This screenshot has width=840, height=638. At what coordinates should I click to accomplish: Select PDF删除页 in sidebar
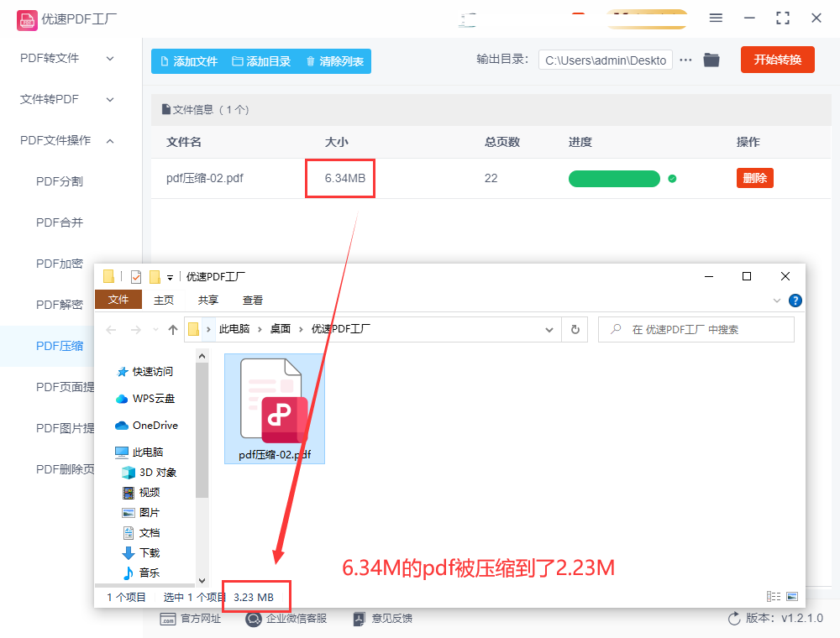(x=65, y=470)
